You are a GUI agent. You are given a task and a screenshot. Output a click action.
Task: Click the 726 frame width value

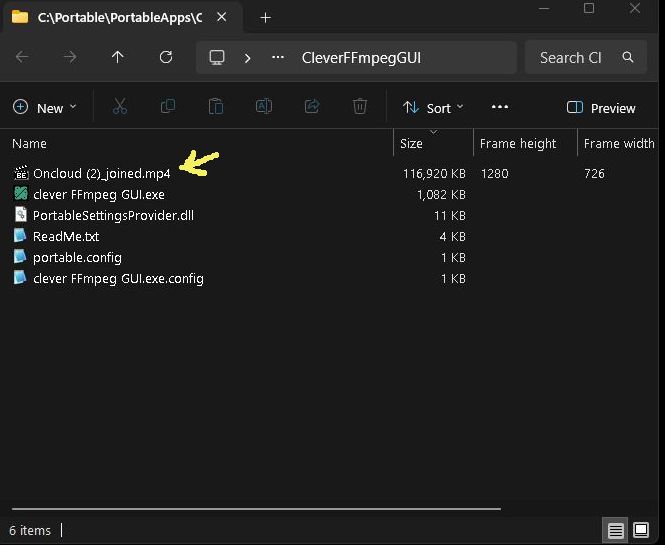point(594,173)
